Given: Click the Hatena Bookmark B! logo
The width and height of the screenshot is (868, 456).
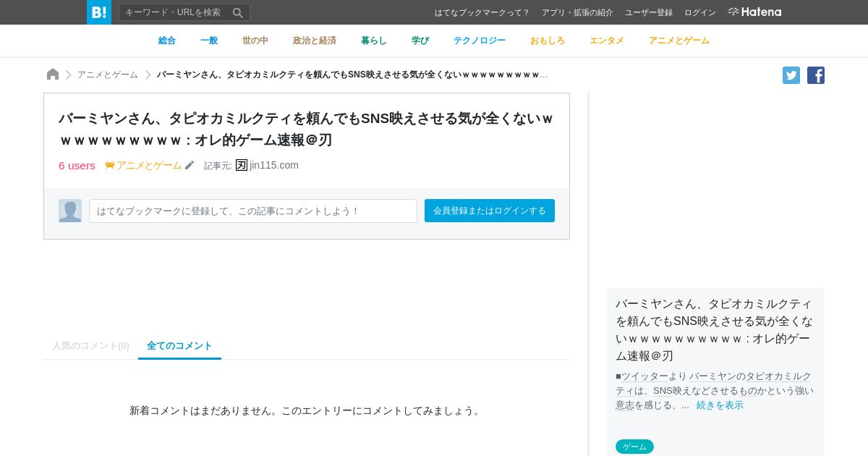Looking at the screenshot, I should (99, 12).
